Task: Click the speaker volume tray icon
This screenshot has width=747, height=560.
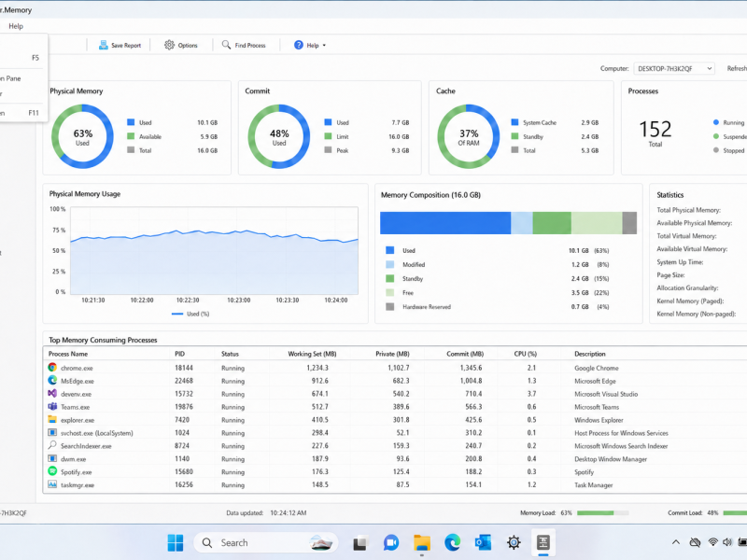Action: tap(727, 542)
